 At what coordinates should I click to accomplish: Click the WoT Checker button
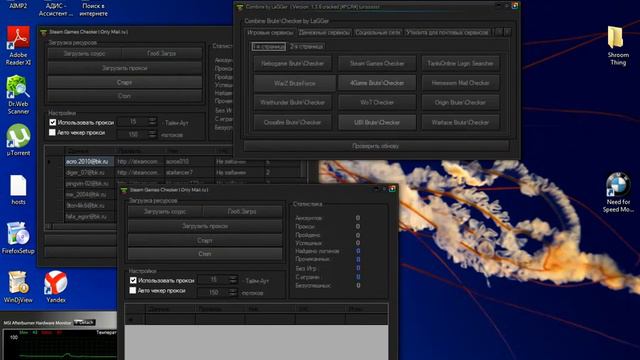pyautogui.click(x=377, y=102)
